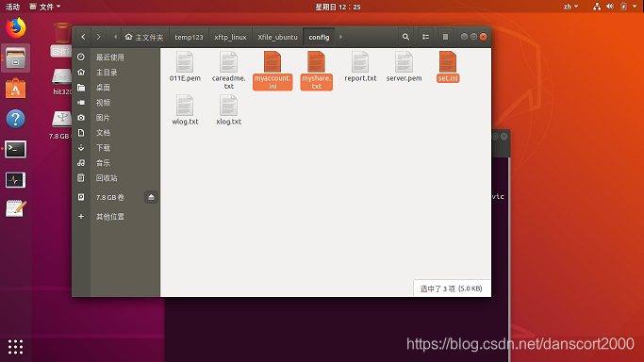Select the trash icon on the desktop

[x=62, y=34]
